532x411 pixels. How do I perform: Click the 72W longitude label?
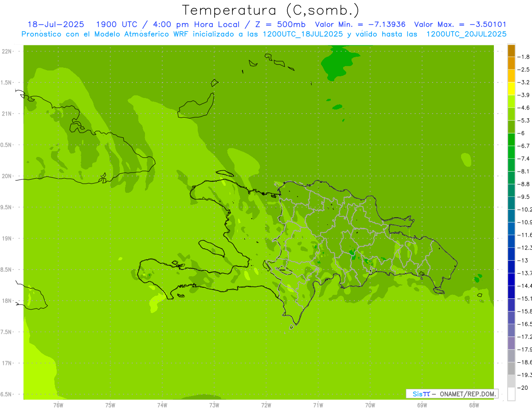click(x=266, y=405)
